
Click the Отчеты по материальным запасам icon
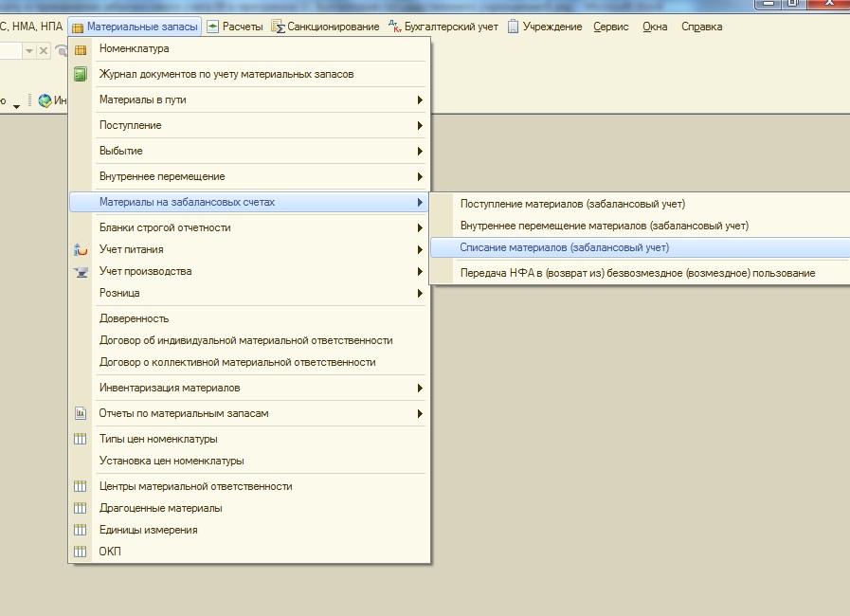click(x=81, y=414)
